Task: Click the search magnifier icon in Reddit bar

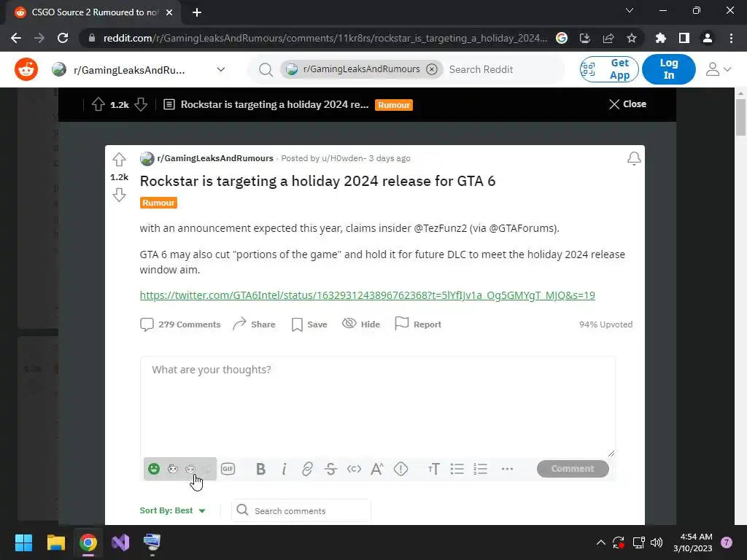Action: pyautogui.click(x=266, y=70)
